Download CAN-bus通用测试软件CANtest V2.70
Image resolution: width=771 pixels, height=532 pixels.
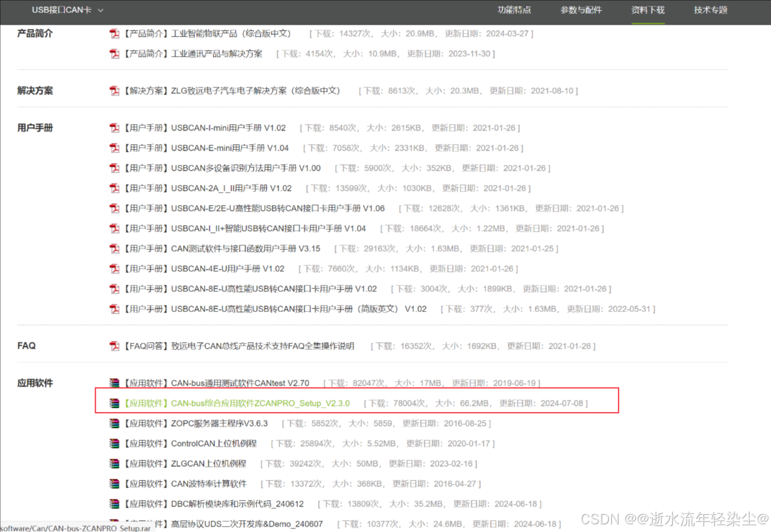click(216, 384)
